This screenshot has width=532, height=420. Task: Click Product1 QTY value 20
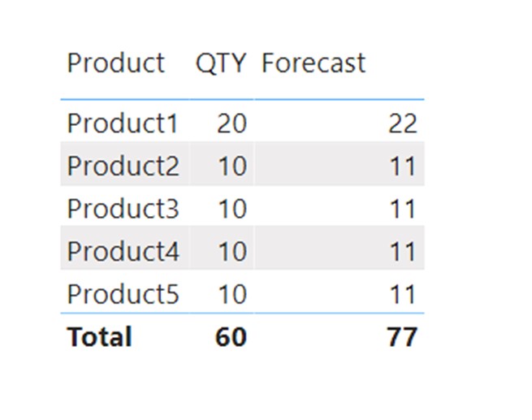(231, 123)
